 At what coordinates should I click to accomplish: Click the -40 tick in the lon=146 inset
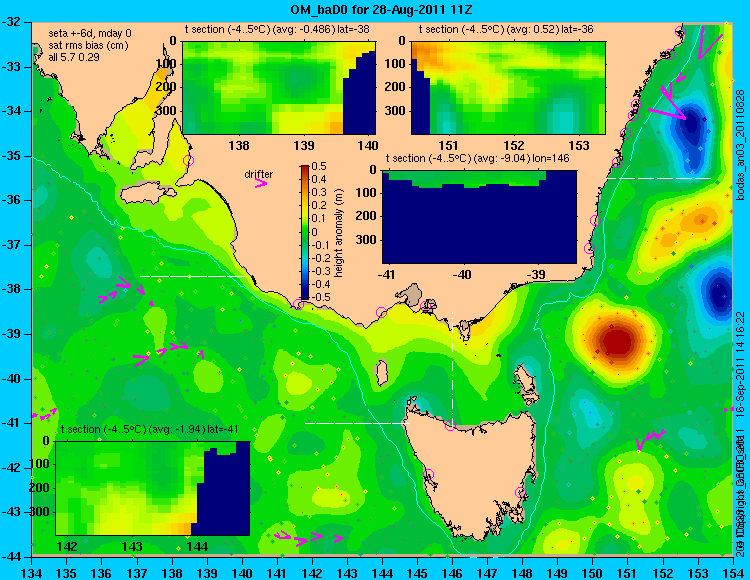click(463, 275)
